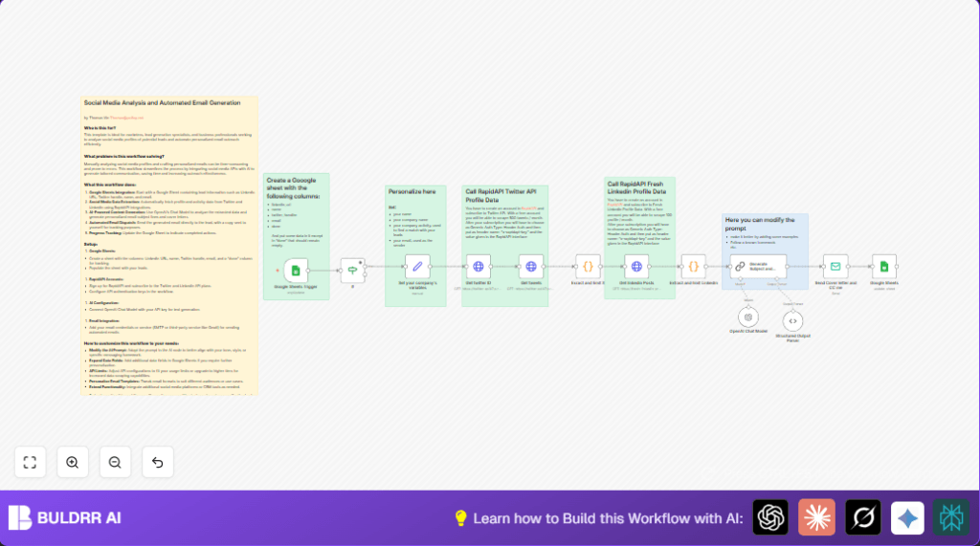The image size is (980, 546).
Task: Click the fit-to-view fullscreen button
Action: 30,462
